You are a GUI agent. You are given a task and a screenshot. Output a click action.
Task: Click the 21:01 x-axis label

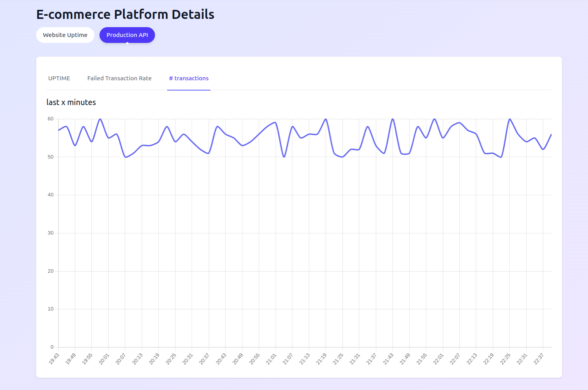click(271, 359)
